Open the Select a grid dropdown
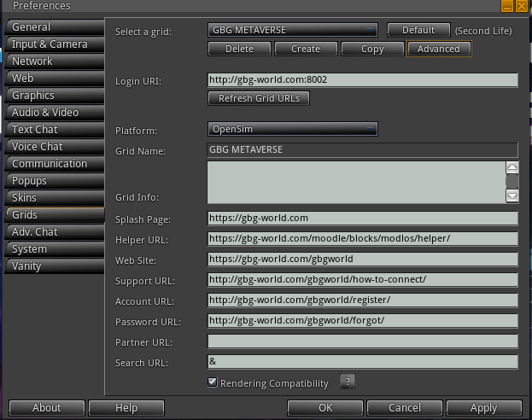 pyautogui.click(x=293, y=30)
